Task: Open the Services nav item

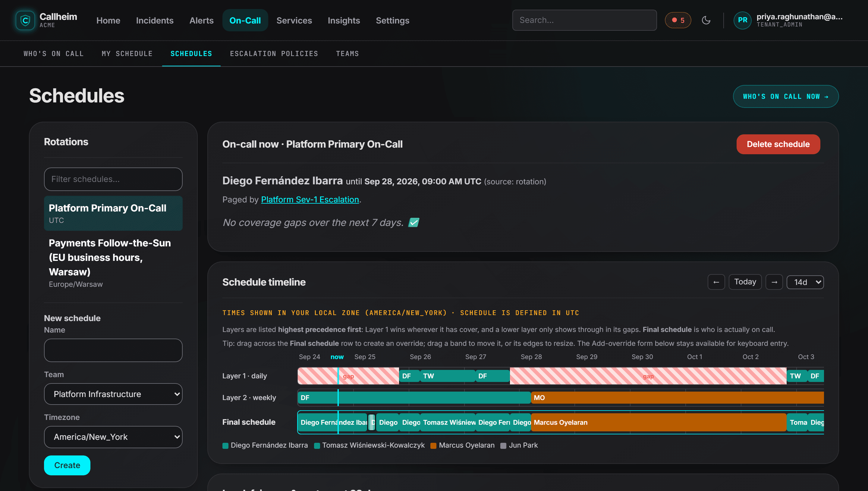Action: 294,20
